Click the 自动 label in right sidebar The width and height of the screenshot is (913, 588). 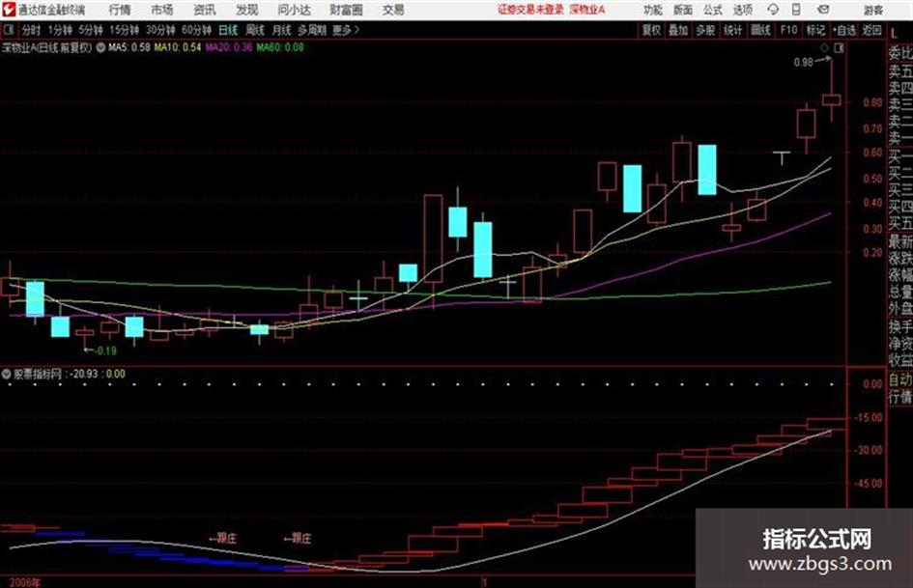900,380
